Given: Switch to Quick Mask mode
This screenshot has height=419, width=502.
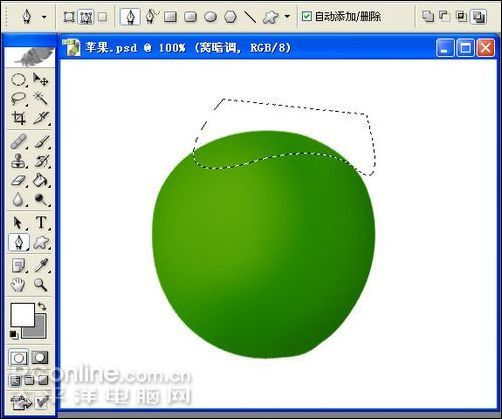Looking at the screenshot, I should click(x=40, y=358).
